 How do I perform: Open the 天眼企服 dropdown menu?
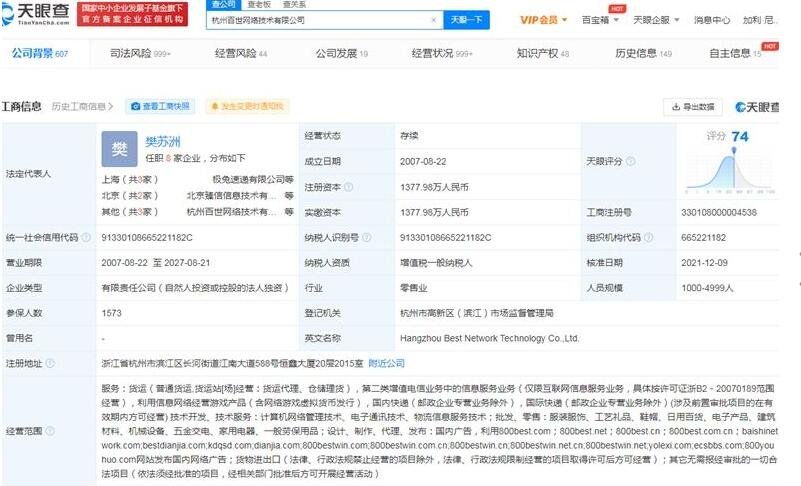point(656,20)
